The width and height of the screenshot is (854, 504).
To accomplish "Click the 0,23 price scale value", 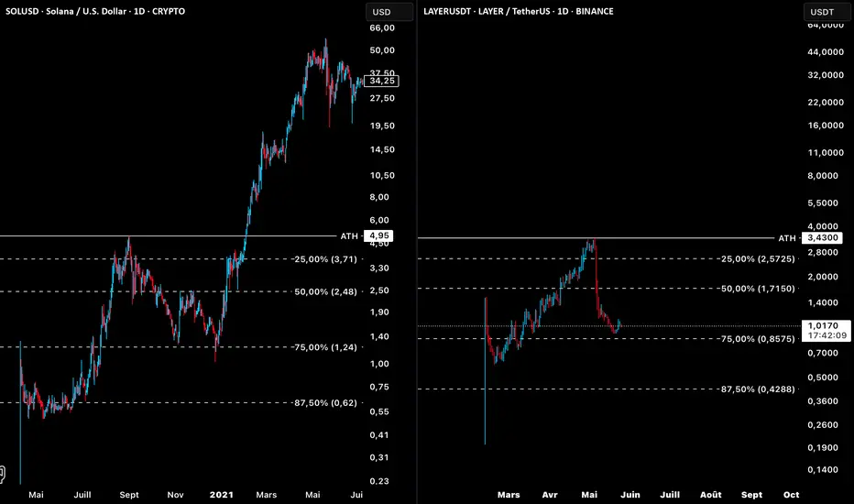I will (x=379, y=481).
